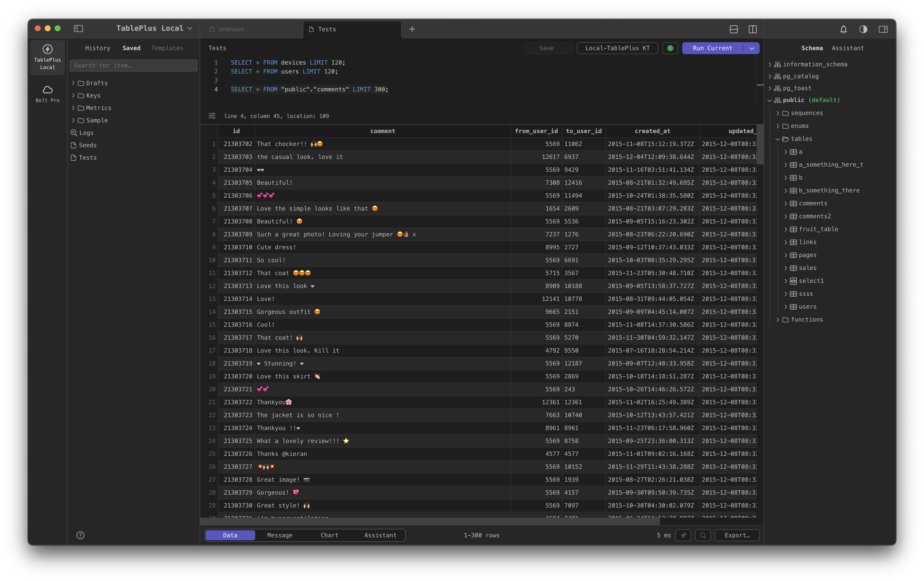Image resolution: width=924 pixels, height=582 pixels.
Task: Toggle the right sidebar panel icon
Action: (x=883, y=29)
